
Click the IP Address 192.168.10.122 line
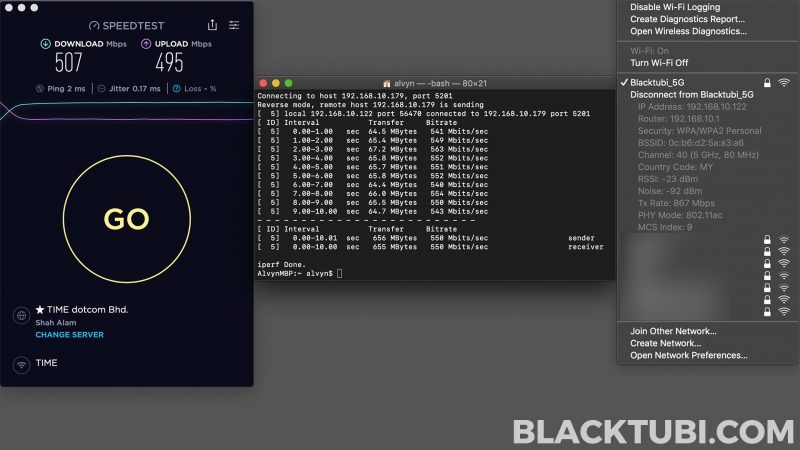point(692,107)
